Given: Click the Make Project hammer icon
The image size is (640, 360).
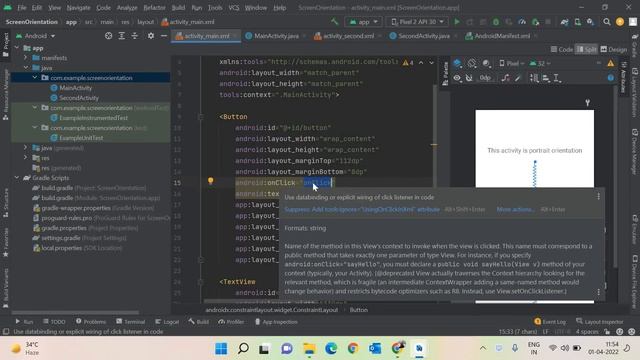Looking at the screenshot, I should coord(335,22).
